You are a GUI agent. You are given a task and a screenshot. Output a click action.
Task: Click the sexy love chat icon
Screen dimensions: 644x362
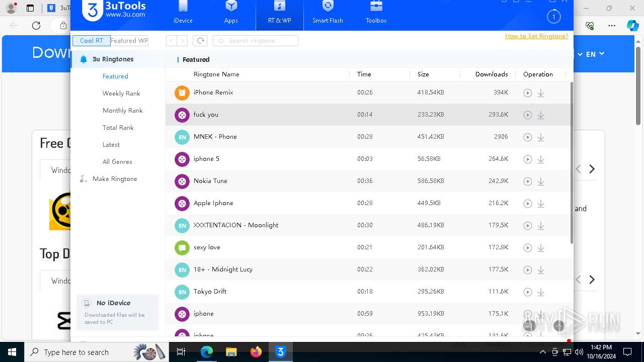(x=182, y=247)
